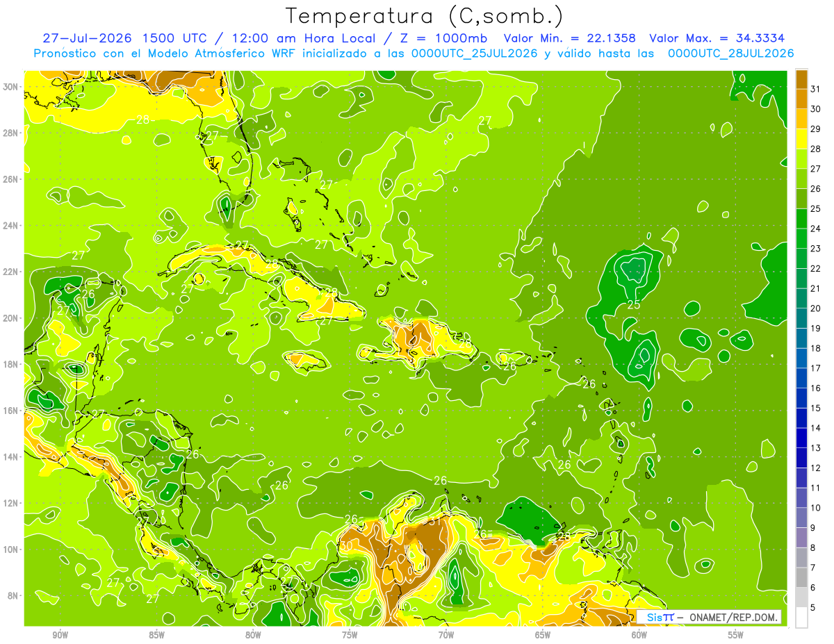Click the 55W longitude axis label
834x644 pixels.
736,635
